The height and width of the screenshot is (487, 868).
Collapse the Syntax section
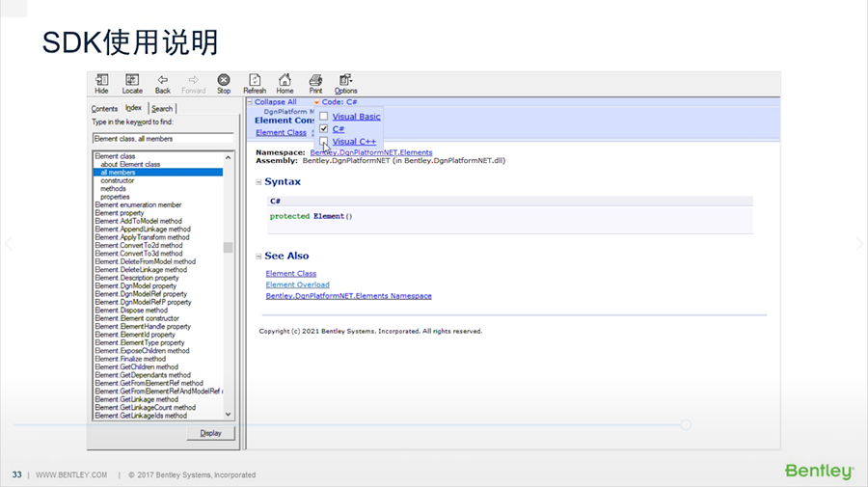[258, 182]
